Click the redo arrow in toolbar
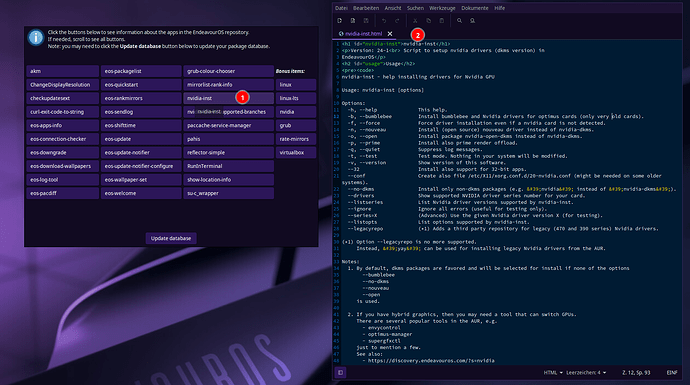 tap(397, 21)
